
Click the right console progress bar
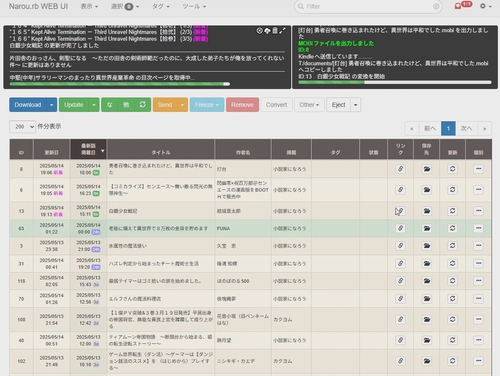(395, 82)
